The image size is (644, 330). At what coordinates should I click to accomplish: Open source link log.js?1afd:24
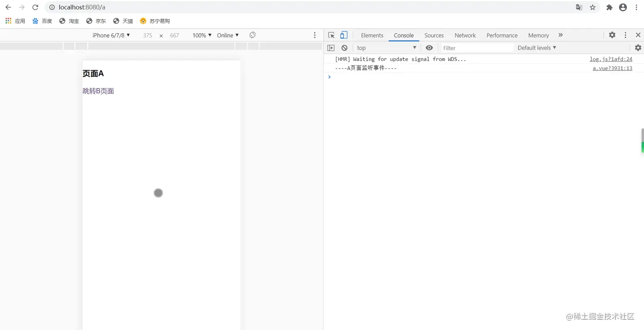point(611,59)
